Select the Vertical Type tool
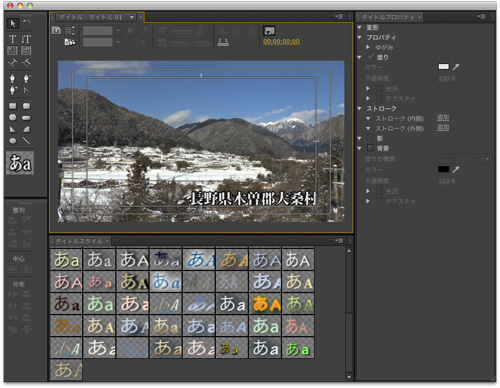The width and height of the screenshot is (500, 388). [26, 39]
